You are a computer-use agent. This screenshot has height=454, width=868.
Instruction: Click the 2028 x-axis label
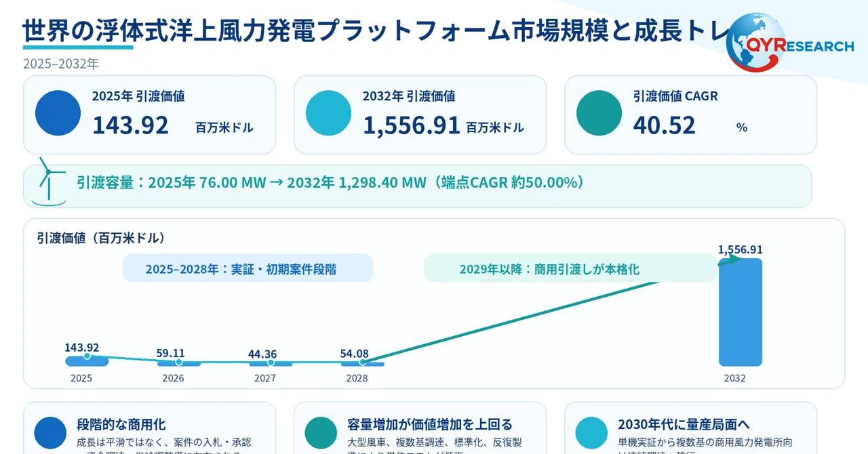tap(357, 379)
